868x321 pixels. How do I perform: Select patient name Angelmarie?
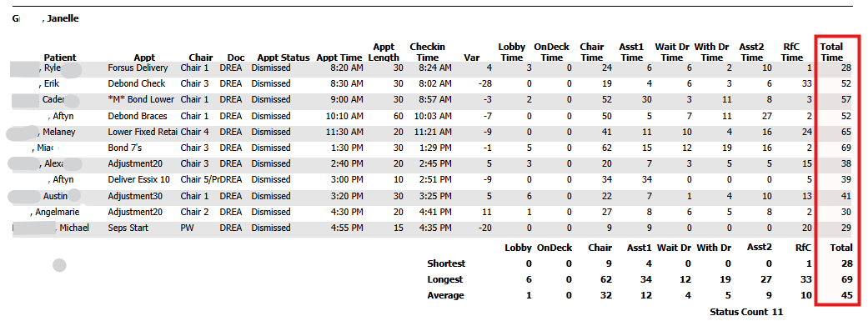[57, 212]
